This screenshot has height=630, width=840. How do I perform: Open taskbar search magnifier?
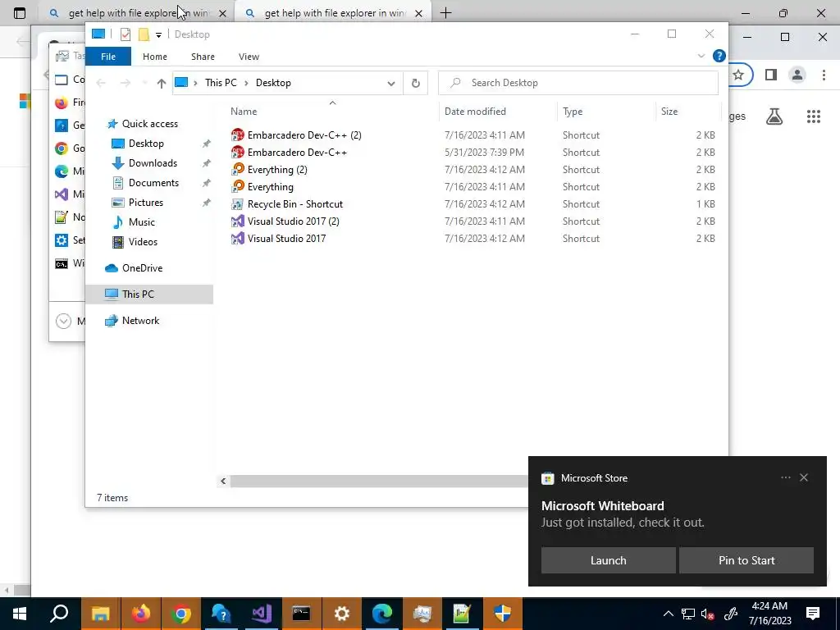pos(59,614)
